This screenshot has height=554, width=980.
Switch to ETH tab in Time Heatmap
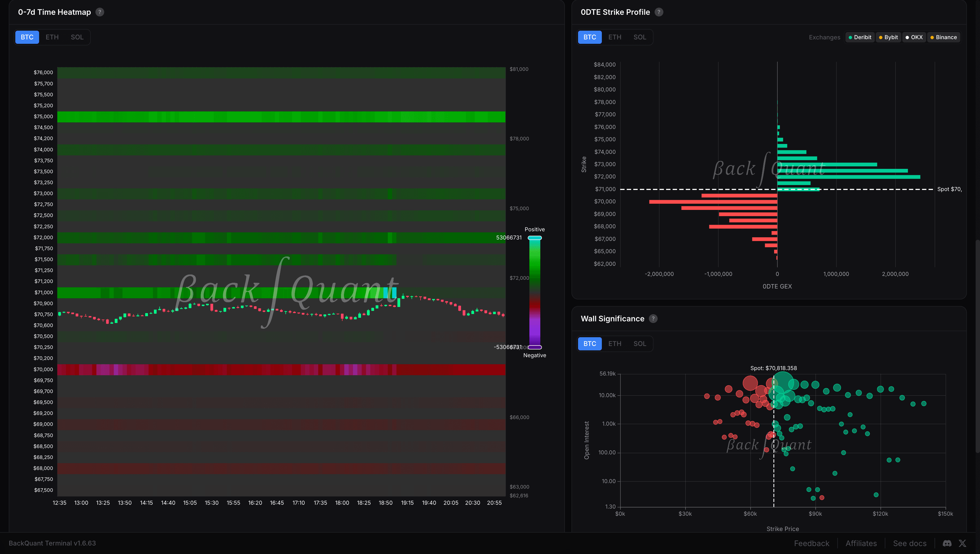click(52, 37)
